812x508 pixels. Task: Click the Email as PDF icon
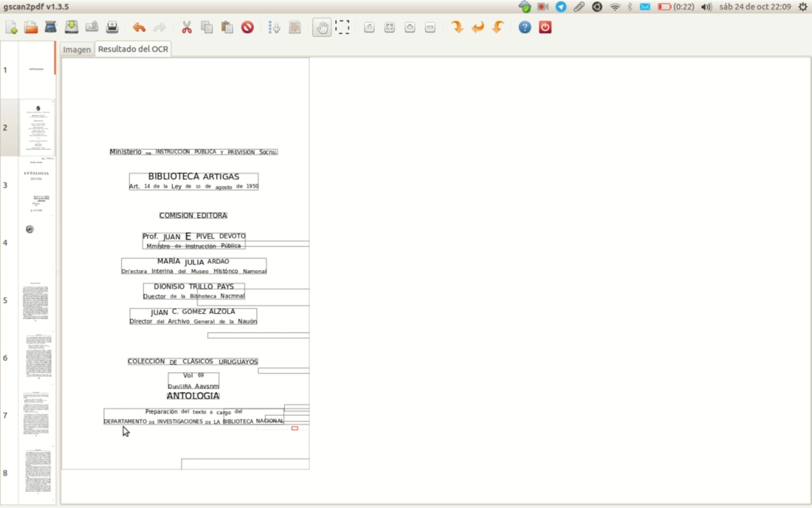[x=92, y=27]
